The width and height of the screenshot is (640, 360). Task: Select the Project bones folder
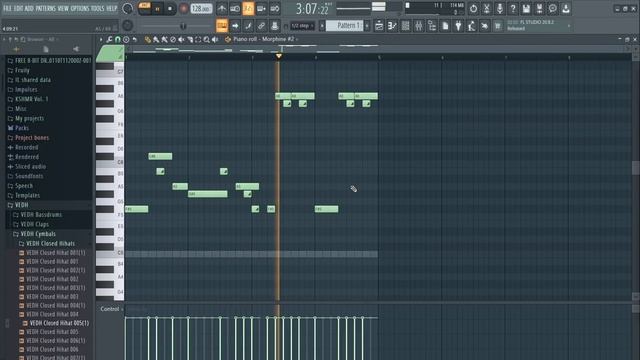coord(32,138)
